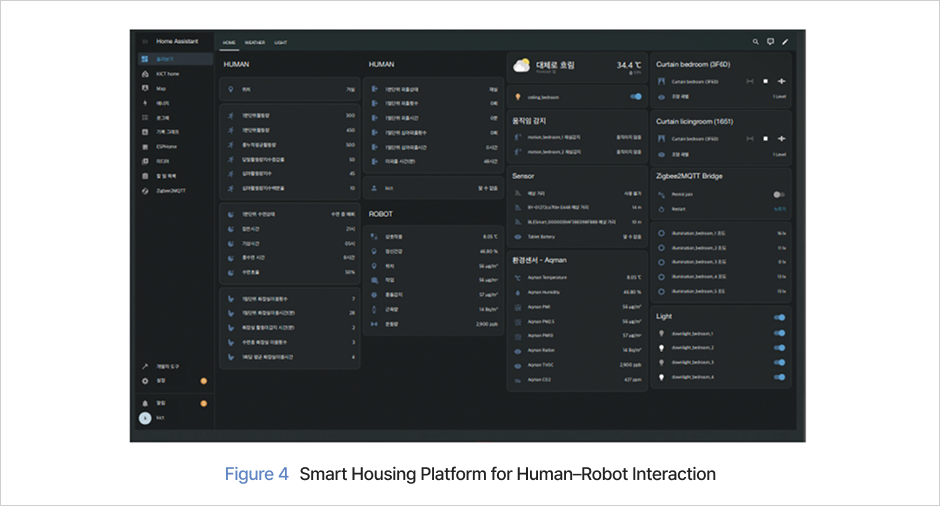Open the Aqman CO2 row
Screen dimensions: 940x506
577,380
